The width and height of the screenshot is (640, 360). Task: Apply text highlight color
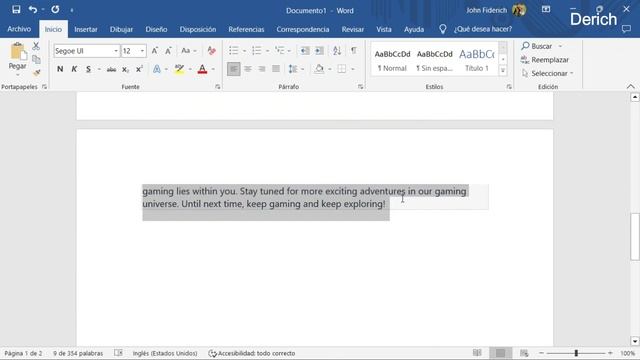tap(179, 69)
